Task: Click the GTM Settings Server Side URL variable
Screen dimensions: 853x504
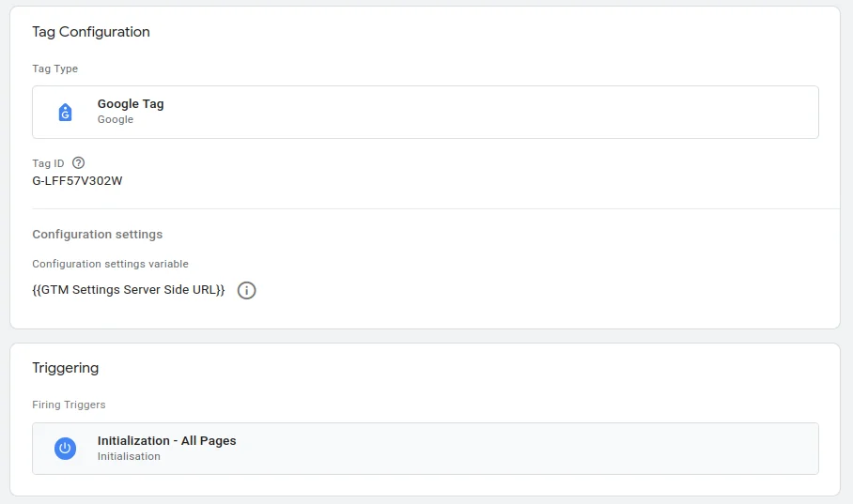Action: click(x=129, y=290)
